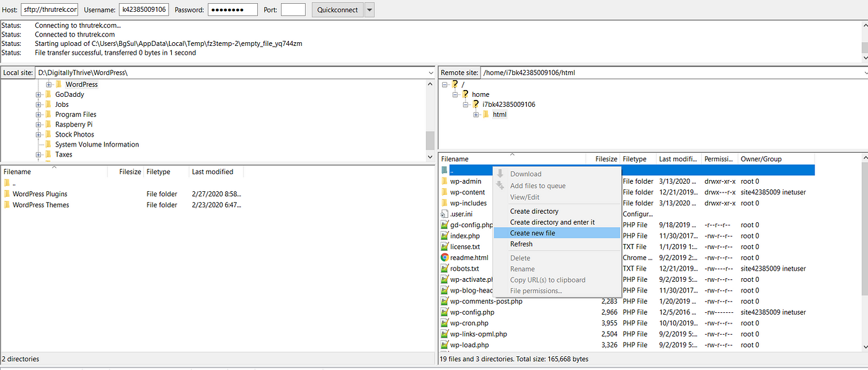The height and width of the screenshot is (370, 868).
Task: Select Create new file menu entry
Action: pyautogui.click(x=557, y=233)
